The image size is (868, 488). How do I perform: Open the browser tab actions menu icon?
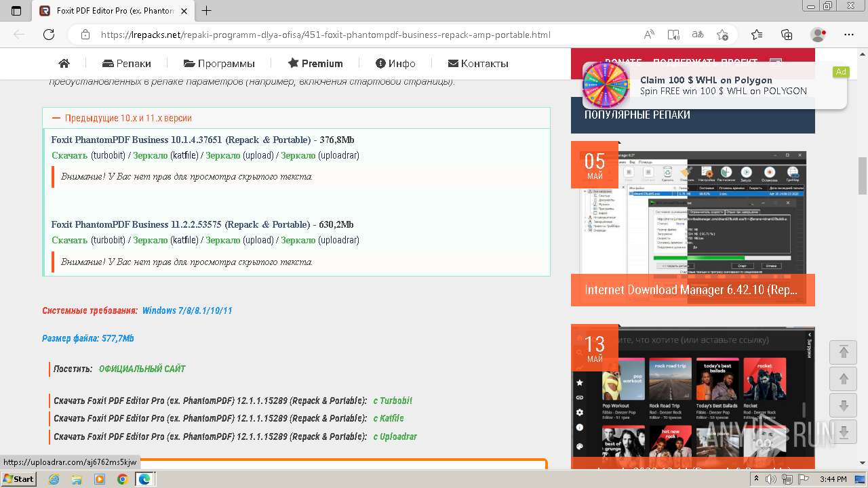16,11
